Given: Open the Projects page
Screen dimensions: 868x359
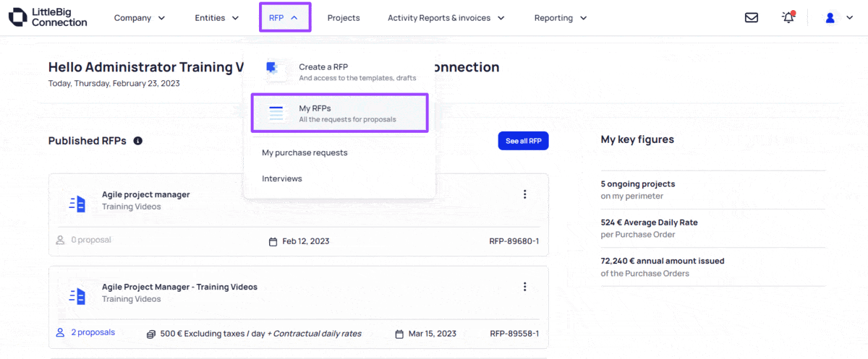Looking at the screenshot, I should tap(344, 18).
